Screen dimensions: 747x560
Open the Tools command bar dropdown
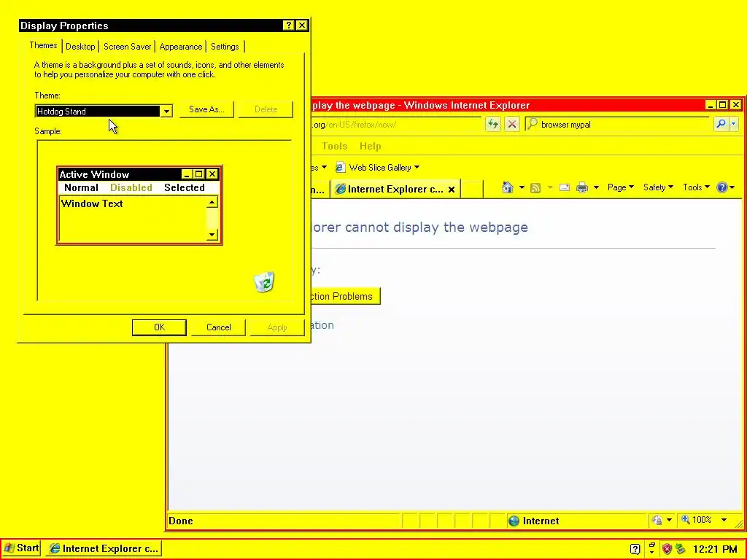pyautogui.click(x=696, y=187)
